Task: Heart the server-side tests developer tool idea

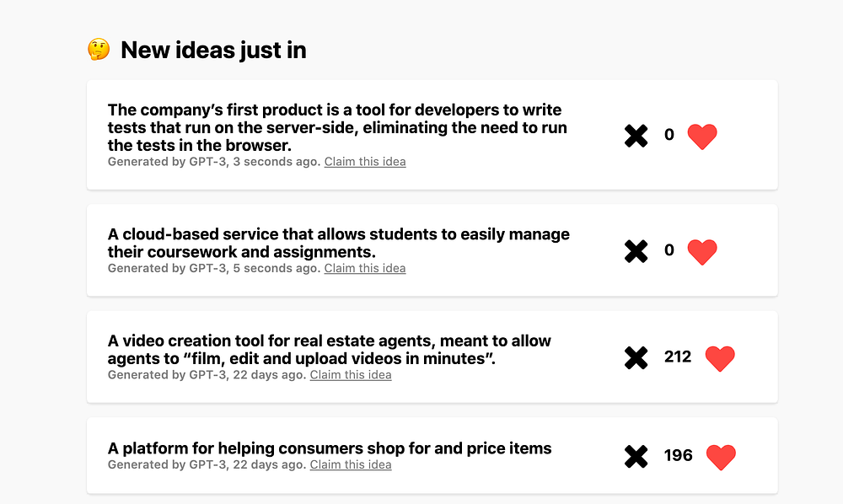Action: (x=702, y=136)
